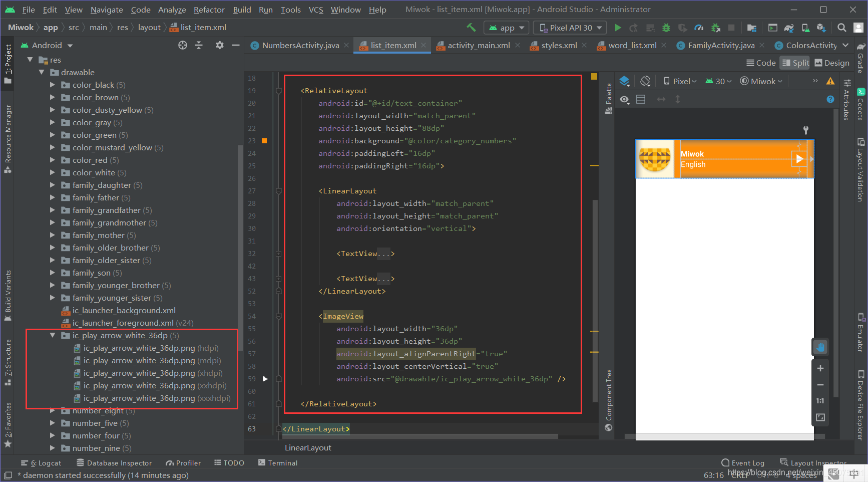Viewport: 868px width, 482px height.
Task: Open the Pixel API 30 device dropdown
Action: (x=570, y=28)
